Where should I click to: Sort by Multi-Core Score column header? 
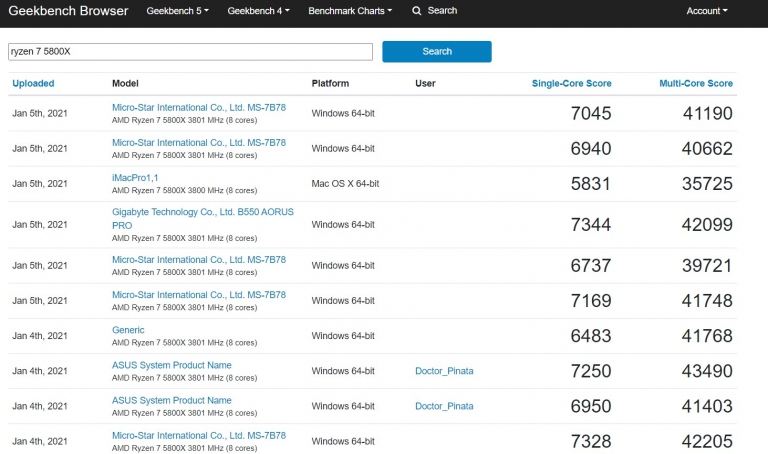click(x=696, y=83)
